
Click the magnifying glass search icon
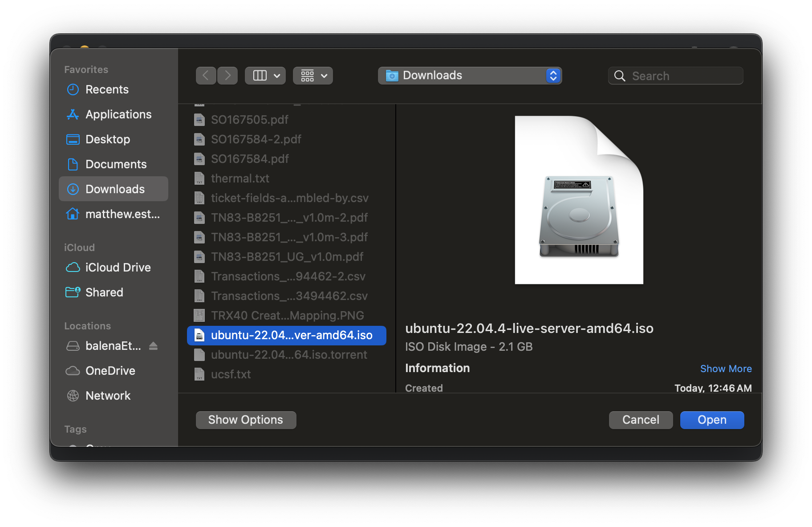pyautogui.click(x=620, y=76)
